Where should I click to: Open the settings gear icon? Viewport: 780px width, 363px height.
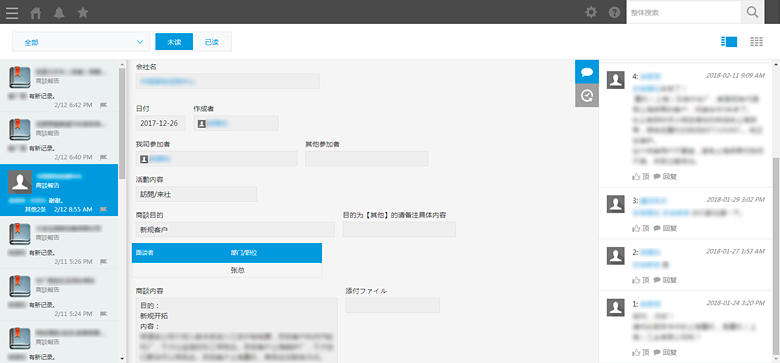pos(591,12)
